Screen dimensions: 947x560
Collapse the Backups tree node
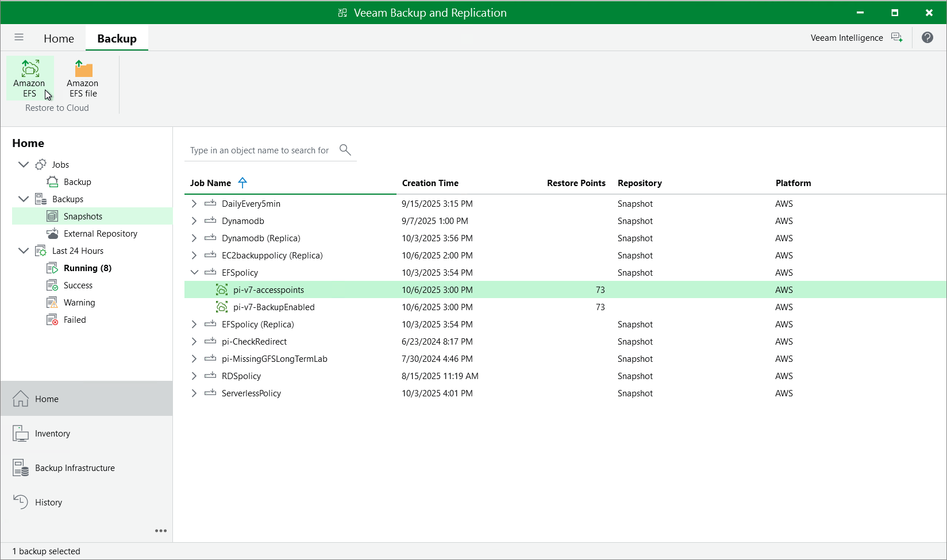pos(24,199)
